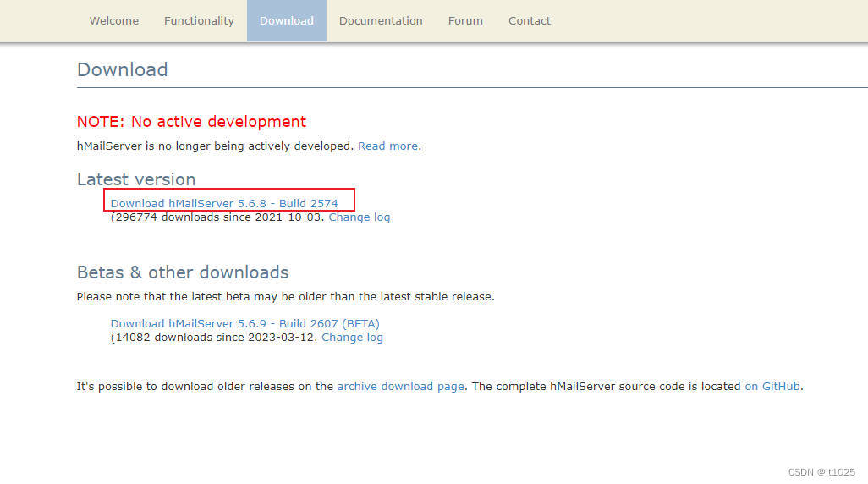Download hMailServer 5.6.8 Build 2574
The image size is (868, 484).
pyautogui.click(x=223, y=203)
